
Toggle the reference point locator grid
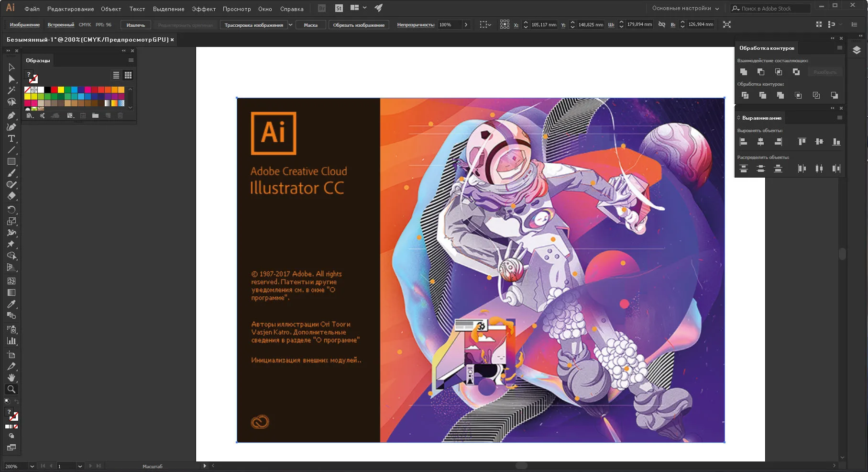(x=505, y=24)
